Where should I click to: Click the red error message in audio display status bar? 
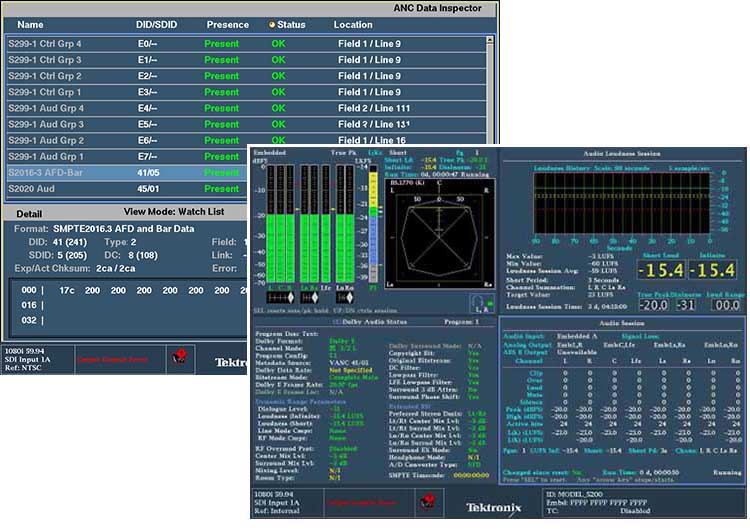363,503
